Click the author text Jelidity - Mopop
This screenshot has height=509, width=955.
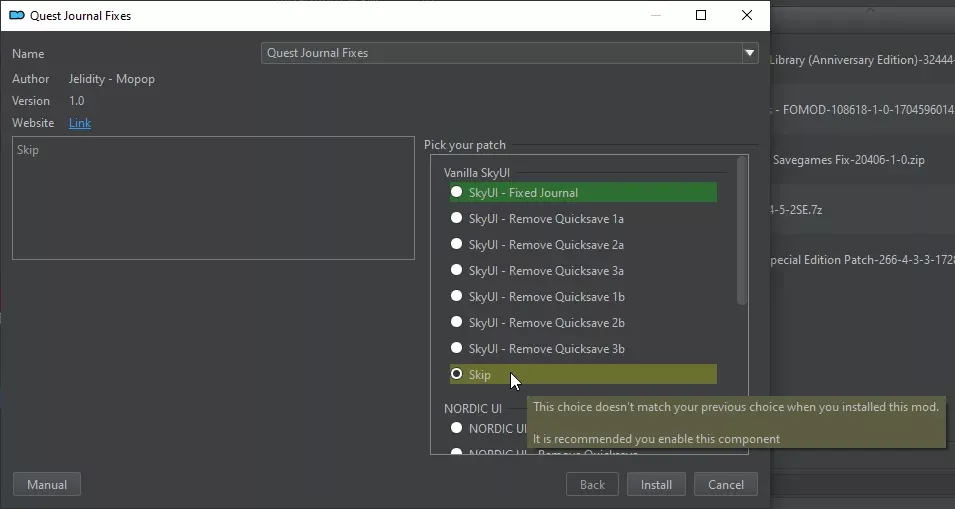(x=111, y=79)
